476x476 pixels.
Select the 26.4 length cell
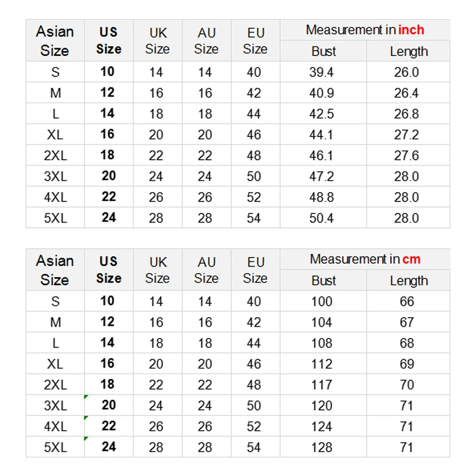407,93
